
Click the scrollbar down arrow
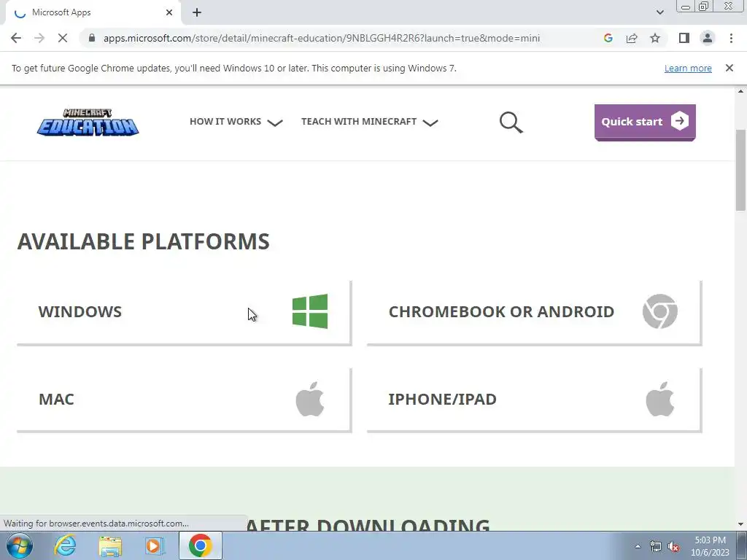coord(741,524)
